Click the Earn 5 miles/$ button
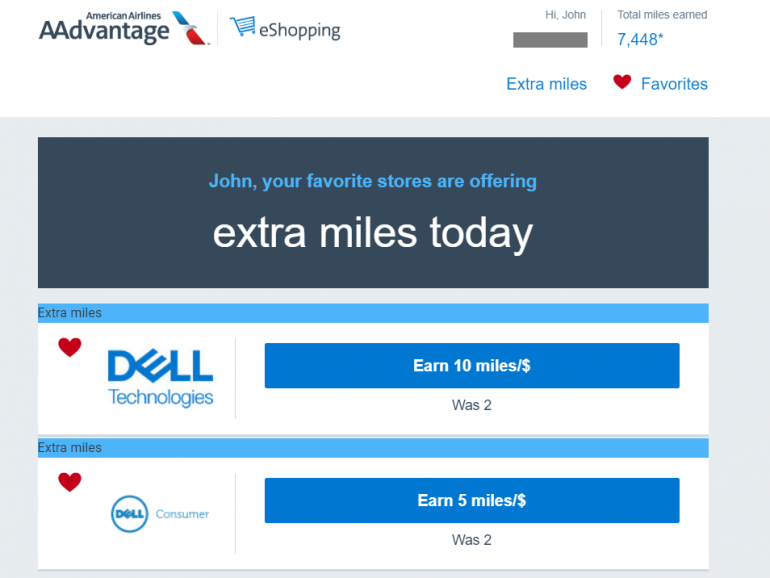This screenshot has width=770, height=578. tap(471, 500)
